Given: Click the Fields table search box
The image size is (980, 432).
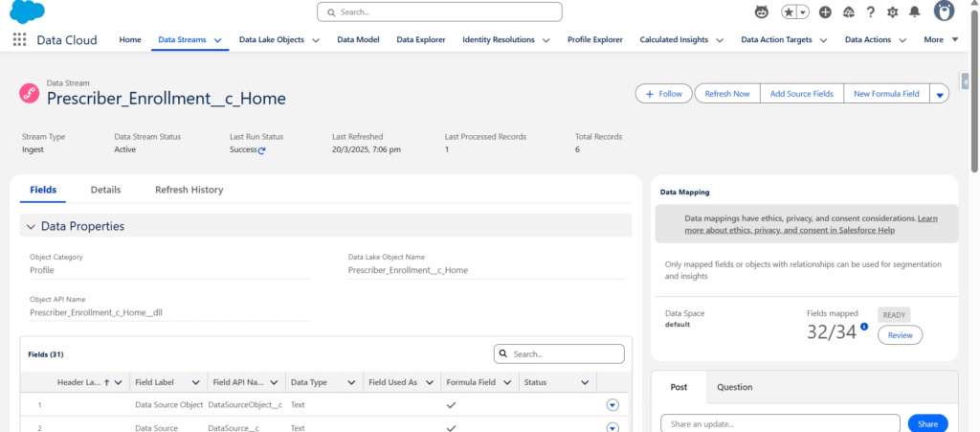Looking at the screenshot, I should pyautogui.click(x=565, y=354).
